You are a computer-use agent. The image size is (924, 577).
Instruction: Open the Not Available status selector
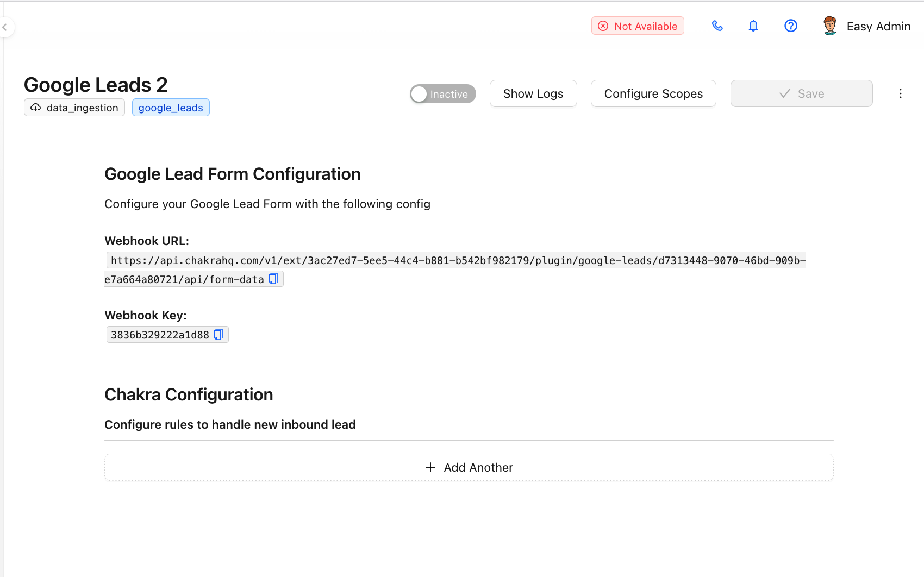(x=638, y=26)
